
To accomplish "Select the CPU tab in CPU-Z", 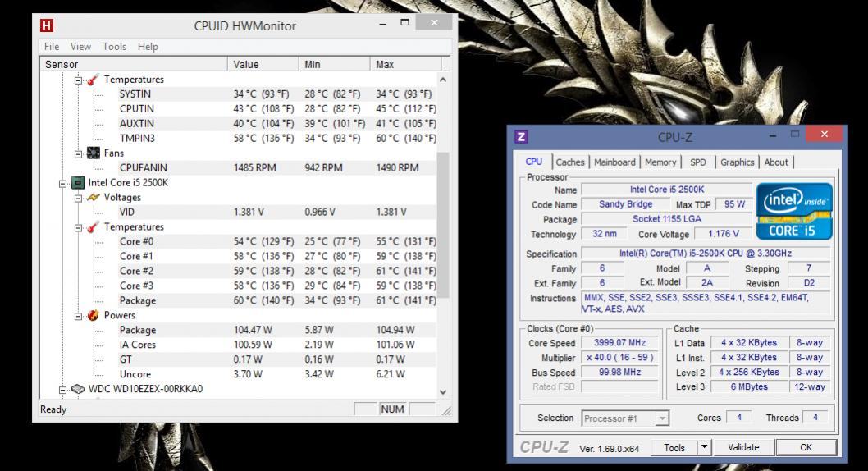I will (533, 161).
